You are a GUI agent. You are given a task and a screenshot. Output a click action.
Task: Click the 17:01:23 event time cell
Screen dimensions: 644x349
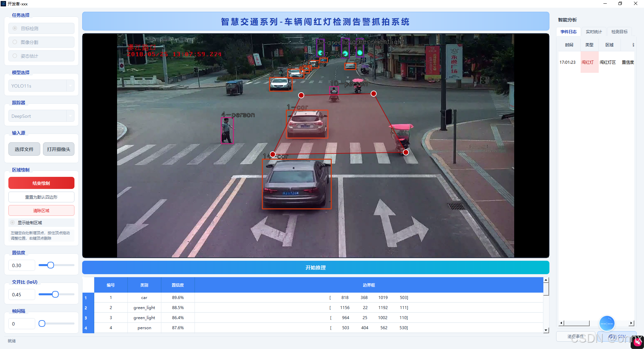pos(569,62)
